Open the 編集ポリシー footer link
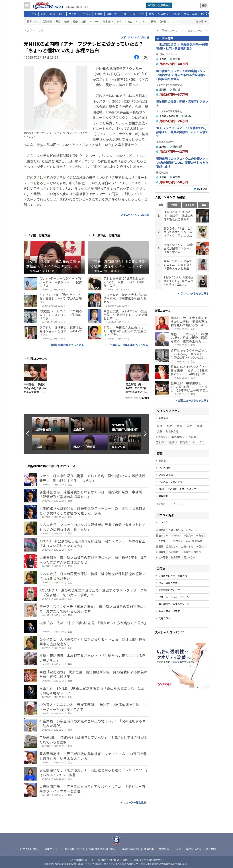This screenshot has width=233, height=868. [x=52, y=849]
